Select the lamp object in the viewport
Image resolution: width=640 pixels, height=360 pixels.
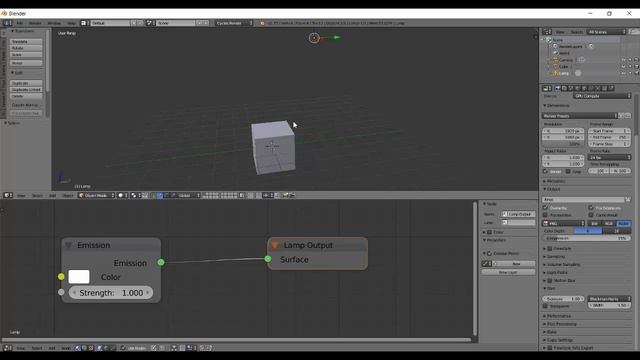tap(314, 38)
